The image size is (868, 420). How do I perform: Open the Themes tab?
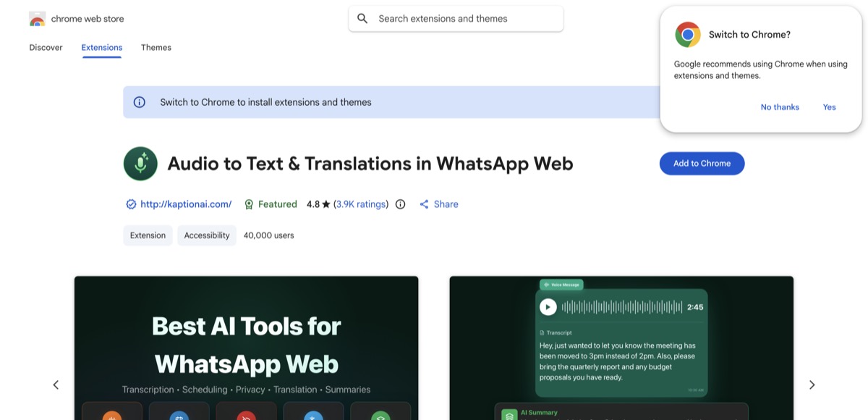[156, 48]
